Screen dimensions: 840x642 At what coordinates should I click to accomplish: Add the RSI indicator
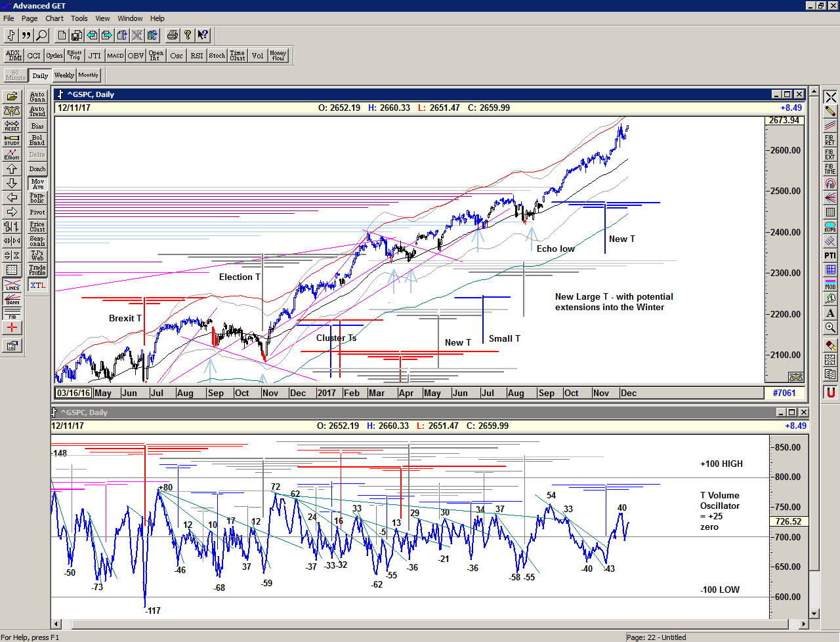click(197, 56)
